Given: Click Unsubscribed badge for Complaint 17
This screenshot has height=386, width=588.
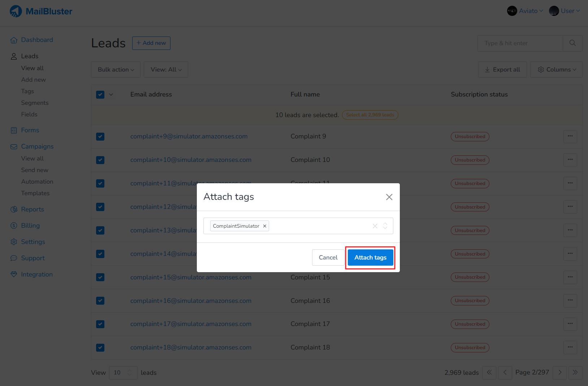Looking at the screenshot, I should pos(470,324).
